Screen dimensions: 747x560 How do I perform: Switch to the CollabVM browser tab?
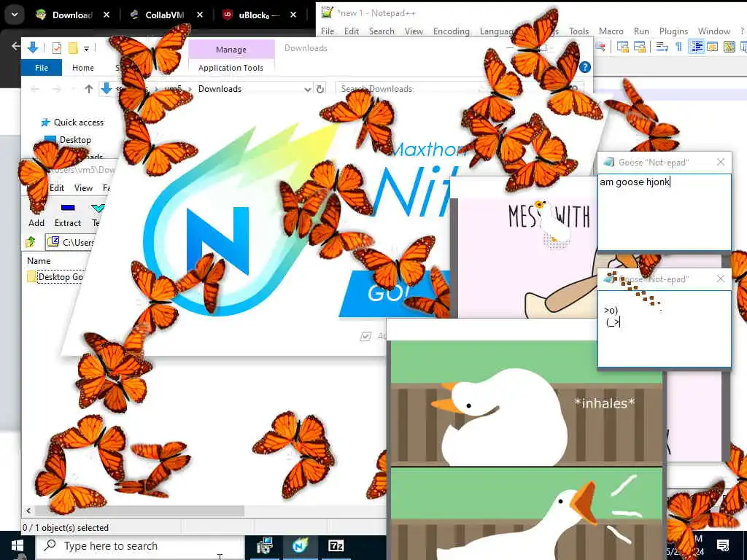[x=165, y=15]
